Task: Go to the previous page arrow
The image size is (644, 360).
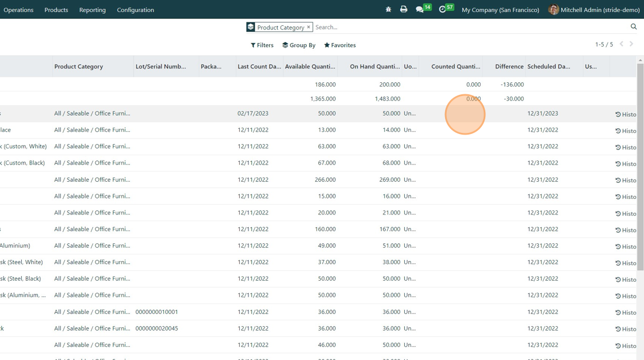Action: click(x=622, y=44)
